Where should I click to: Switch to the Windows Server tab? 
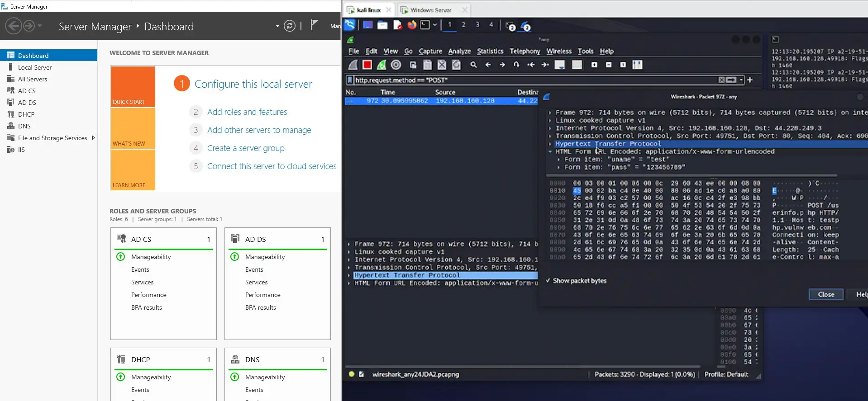click(434, 10)
